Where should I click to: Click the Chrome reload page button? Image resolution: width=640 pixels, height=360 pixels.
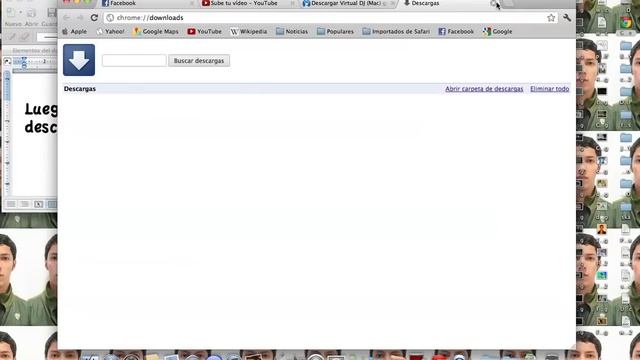94,18
